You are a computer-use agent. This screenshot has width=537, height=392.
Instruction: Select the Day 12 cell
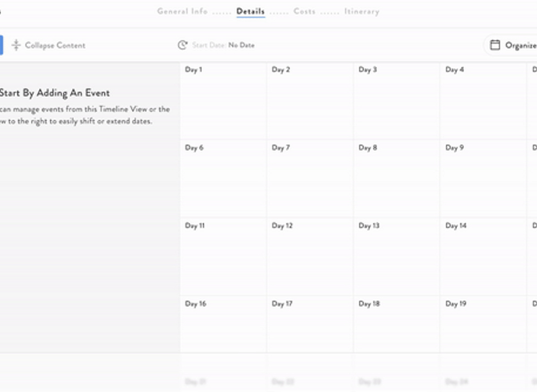310,257
